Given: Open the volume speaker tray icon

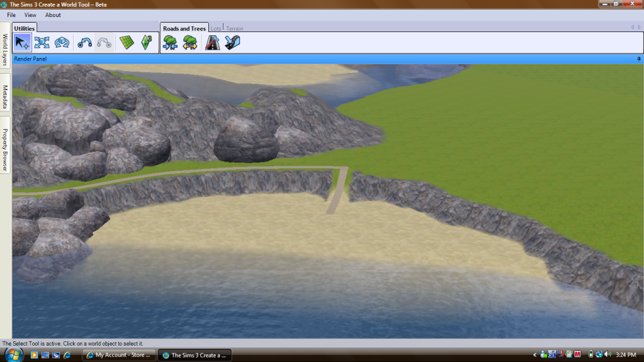Looking at the screenshot, I should click(x=608, y=354).
